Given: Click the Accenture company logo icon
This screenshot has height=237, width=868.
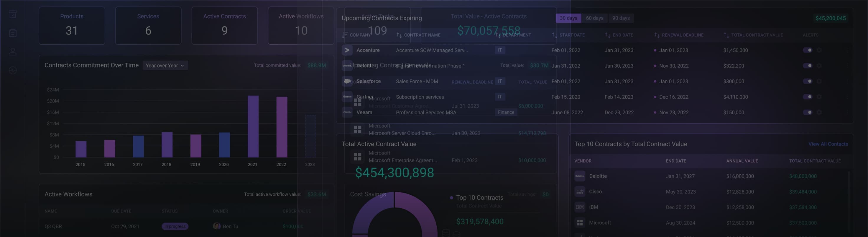Looking at the screenshot, I should click(x=347, y=50).
